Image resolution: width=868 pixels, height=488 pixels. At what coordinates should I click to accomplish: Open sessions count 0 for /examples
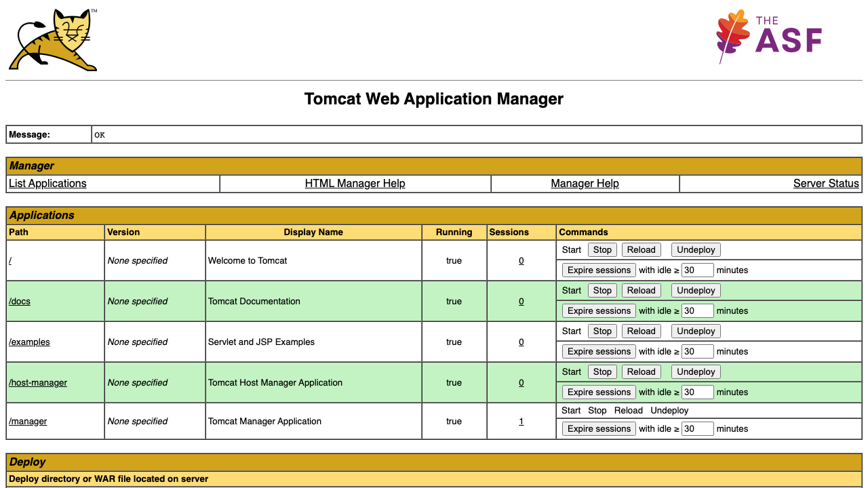[x=521, y=342]
